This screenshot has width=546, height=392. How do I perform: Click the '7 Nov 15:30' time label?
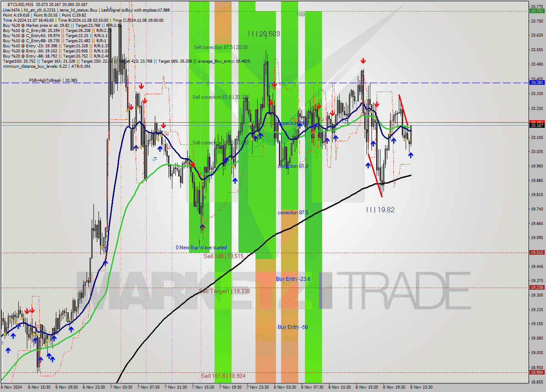point(203,387)
